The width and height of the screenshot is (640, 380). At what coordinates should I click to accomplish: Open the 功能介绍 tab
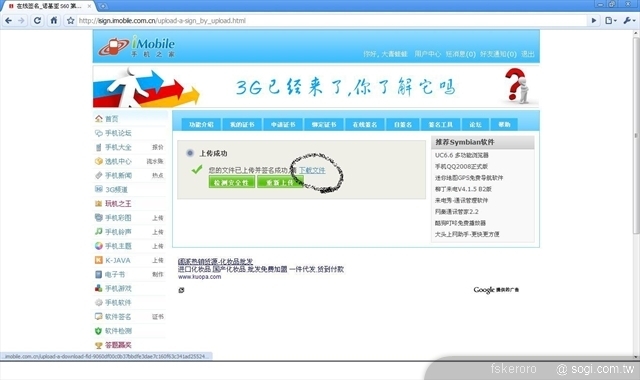click(x=201, y=124)
